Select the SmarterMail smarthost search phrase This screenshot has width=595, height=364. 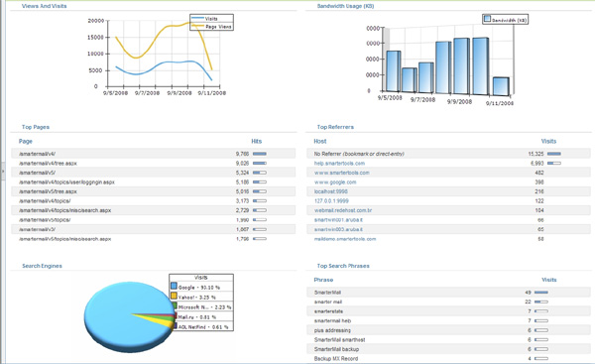click(x=339, y=340)
